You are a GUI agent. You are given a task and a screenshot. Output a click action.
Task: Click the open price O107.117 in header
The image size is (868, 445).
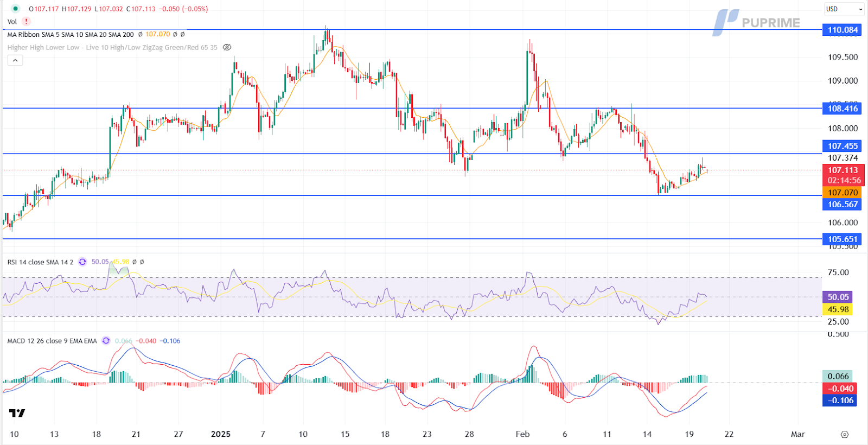coord(43,9)
